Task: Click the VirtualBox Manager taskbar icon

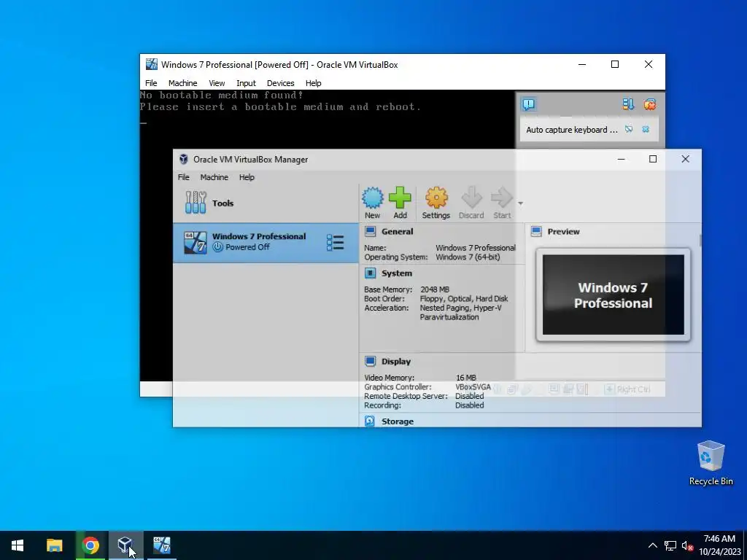Action: click(125, 545)
